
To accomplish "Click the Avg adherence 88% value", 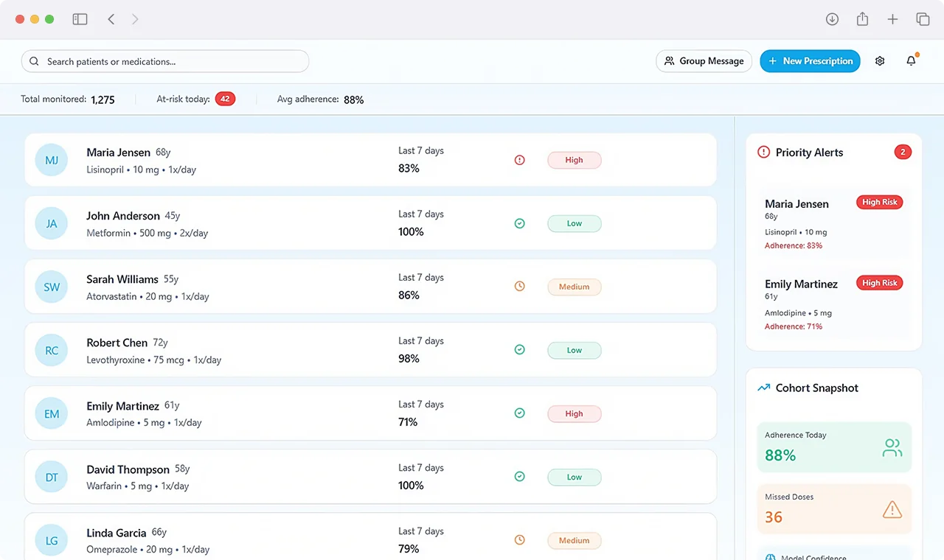I will click(354, 99).
